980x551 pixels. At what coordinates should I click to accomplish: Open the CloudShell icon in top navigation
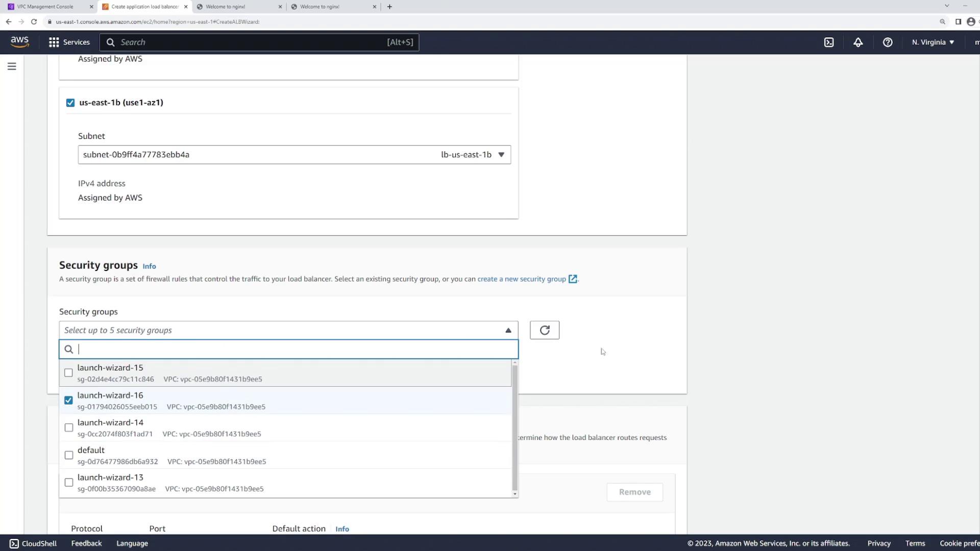[829, 42]
